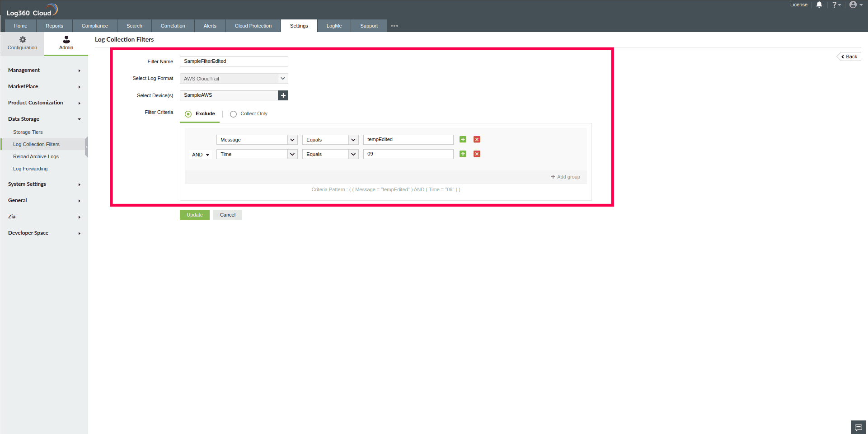Add a new device with the green plus icon
Screen dimensions: 868x434
coord(283,95)
